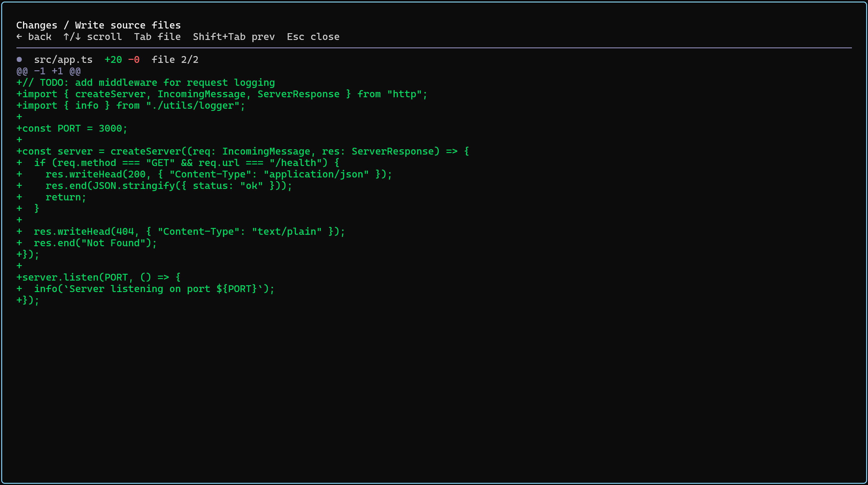
Task: Click the '← back' hint
Action: point(34,37)
